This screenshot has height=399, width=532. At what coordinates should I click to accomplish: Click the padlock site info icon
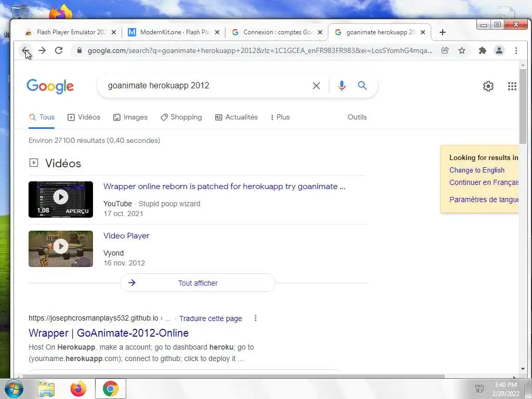pos(79,50)
